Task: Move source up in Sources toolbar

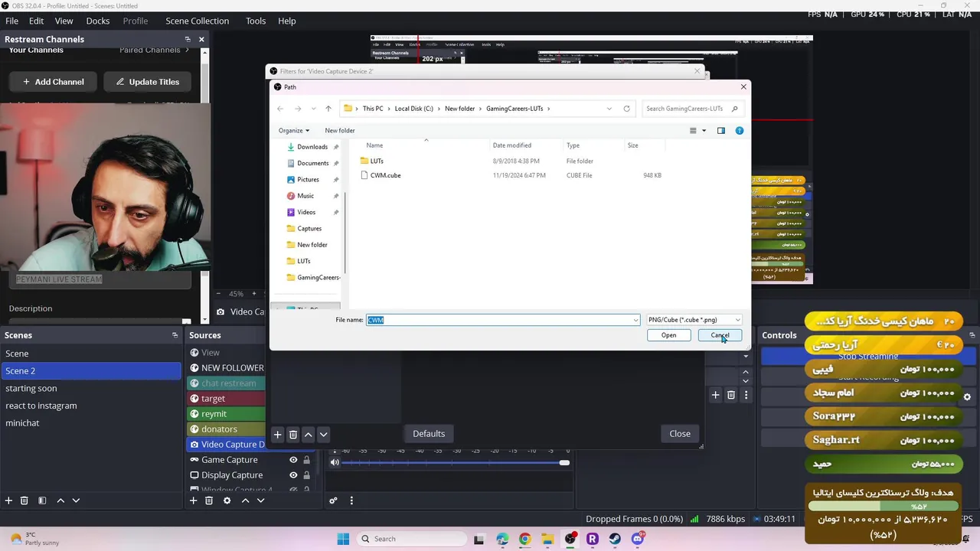Action: point(245,500)
